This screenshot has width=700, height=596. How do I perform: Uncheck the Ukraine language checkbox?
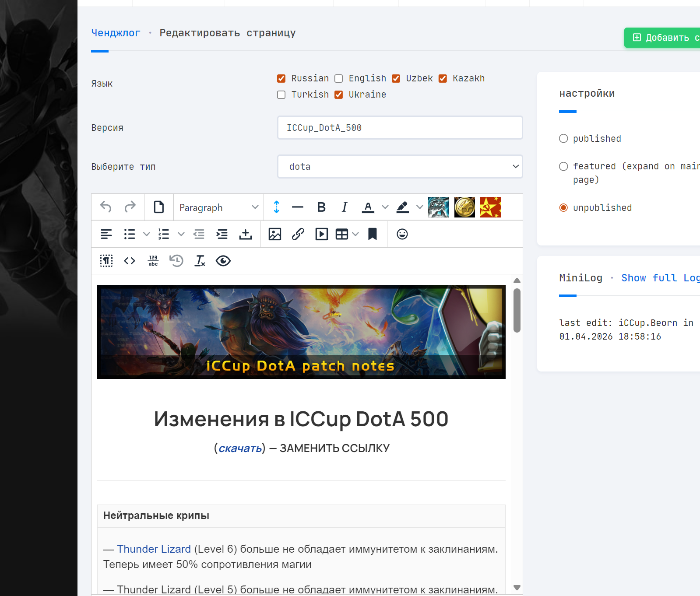click(339, 95)
